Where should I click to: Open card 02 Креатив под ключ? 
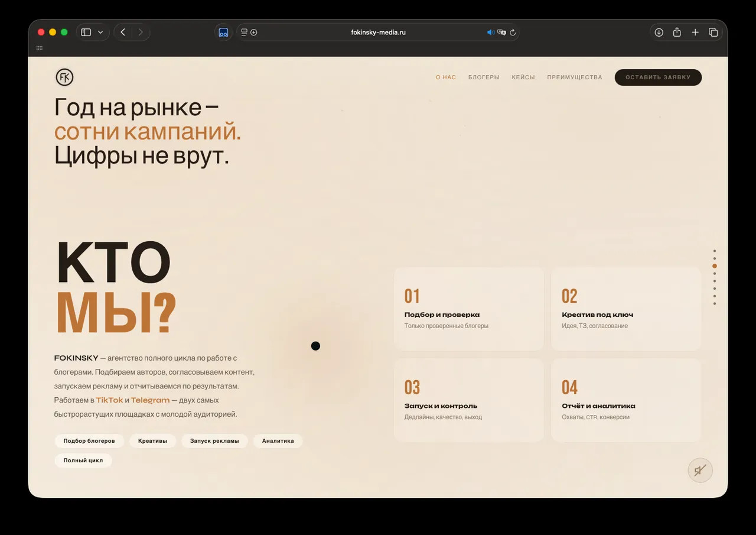point(626,309)
